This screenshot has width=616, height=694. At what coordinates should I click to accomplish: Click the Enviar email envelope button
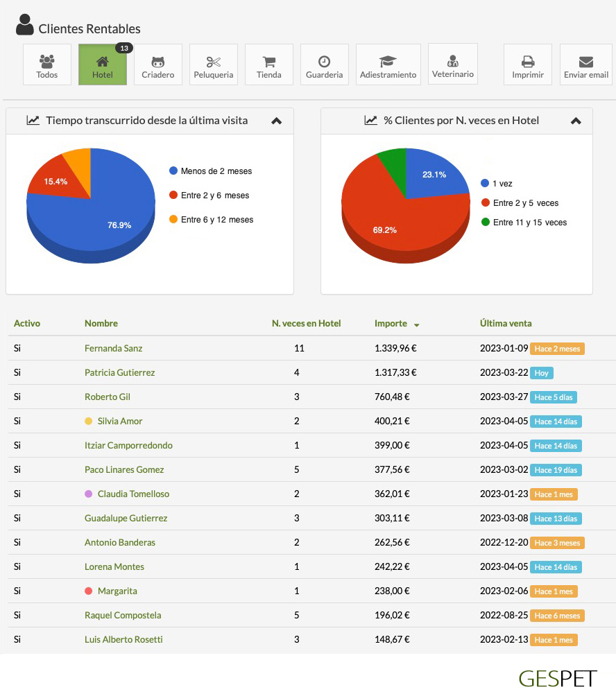click(x=586, y=62)
